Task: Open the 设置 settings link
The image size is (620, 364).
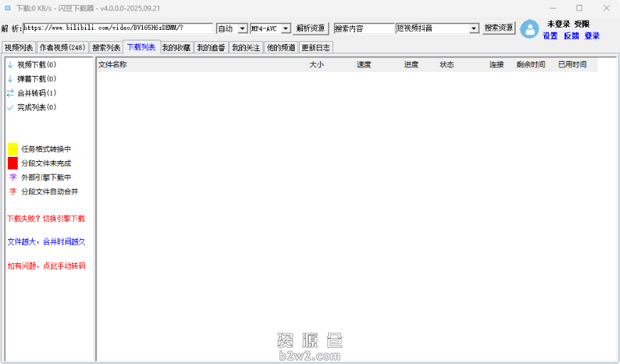Action: coord(550,35)
